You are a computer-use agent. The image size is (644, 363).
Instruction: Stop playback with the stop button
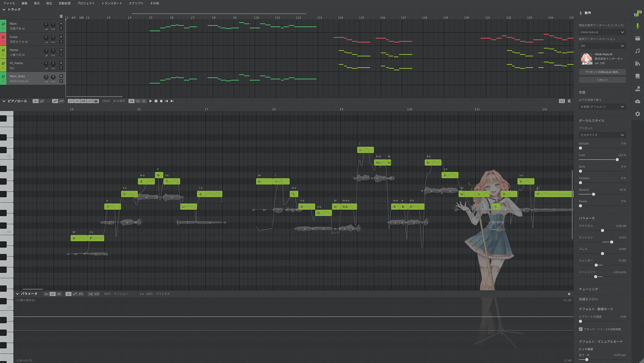(x=156, y=101)
